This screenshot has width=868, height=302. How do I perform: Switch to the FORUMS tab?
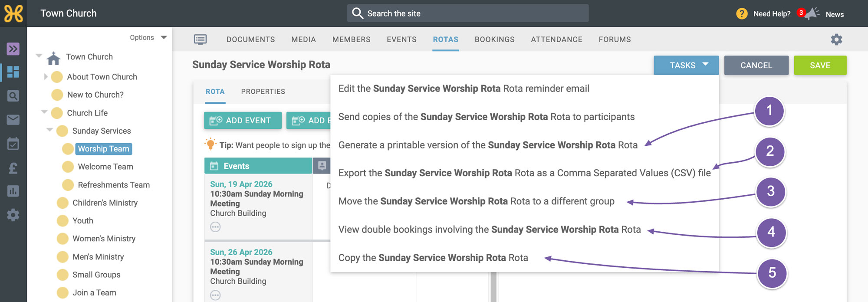(x=615, y=39)
